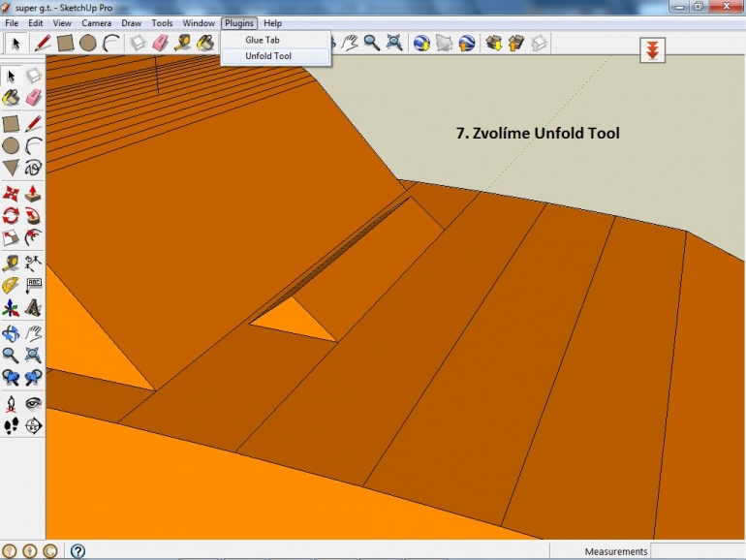The width and height of the screenshot is (746, 560).
Task: Pick the Arc tool in left toolbar
Action: point(33,146)
